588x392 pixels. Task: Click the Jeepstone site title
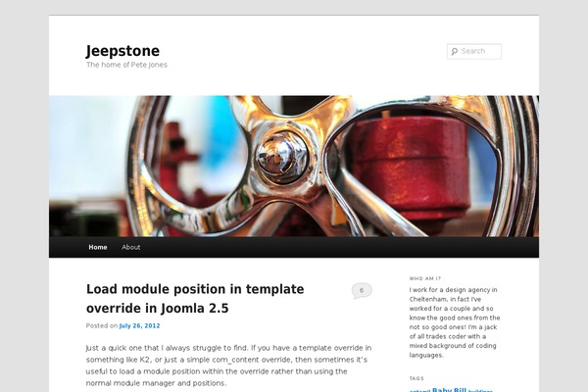pos(123,51)
